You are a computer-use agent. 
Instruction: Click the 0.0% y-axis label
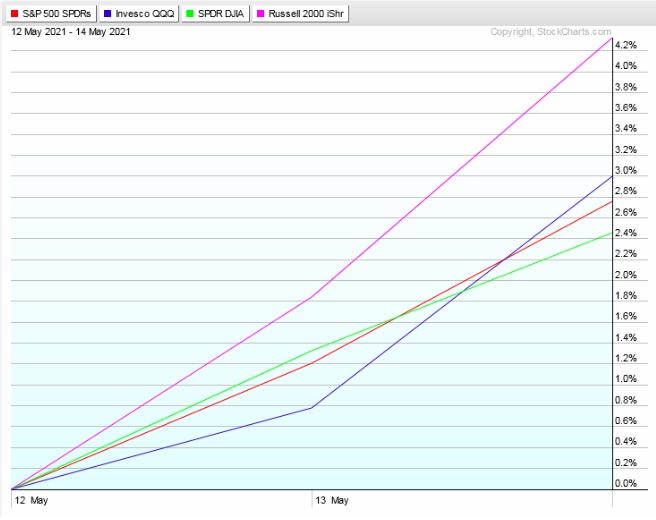pos(625,483)
